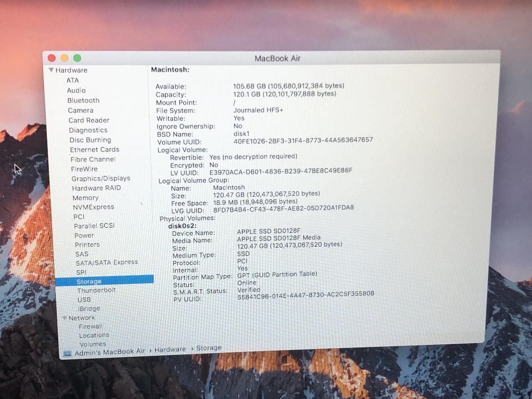Open Fibre Channel entry
532x399 pixels.
tap(93, 159)
